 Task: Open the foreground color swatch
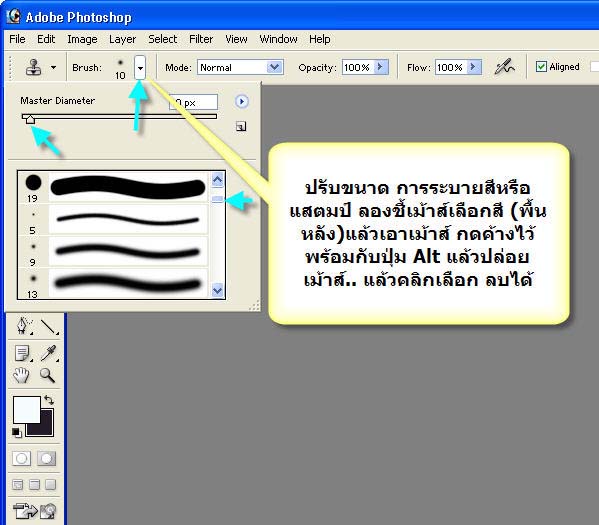point(26,410)
